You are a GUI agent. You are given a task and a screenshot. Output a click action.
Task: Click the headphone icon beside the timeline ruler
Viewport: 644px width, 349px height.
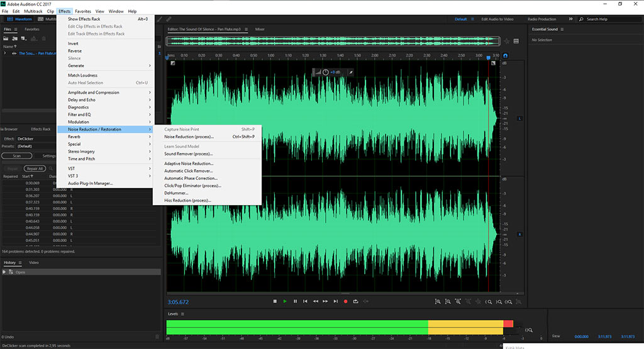click(x=505, y=55)
